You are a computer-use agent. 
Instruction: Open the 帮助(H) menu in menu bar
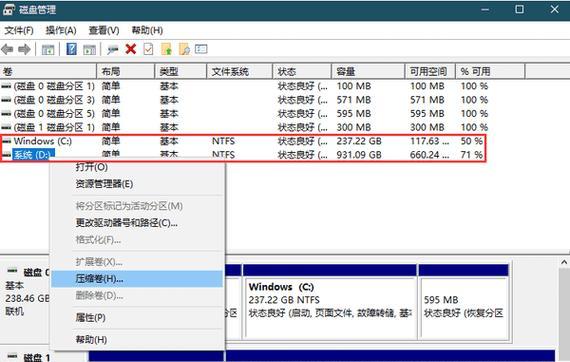pyautogui.click(x=147, y=31)
